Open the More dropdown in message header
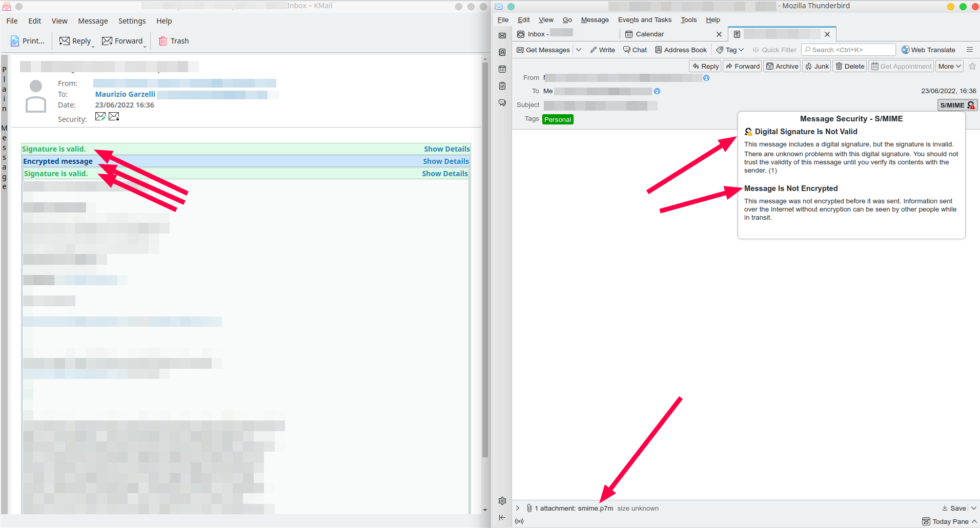Image resolution: width=980 pixels, height=528 pixels. tap(950, 66)
